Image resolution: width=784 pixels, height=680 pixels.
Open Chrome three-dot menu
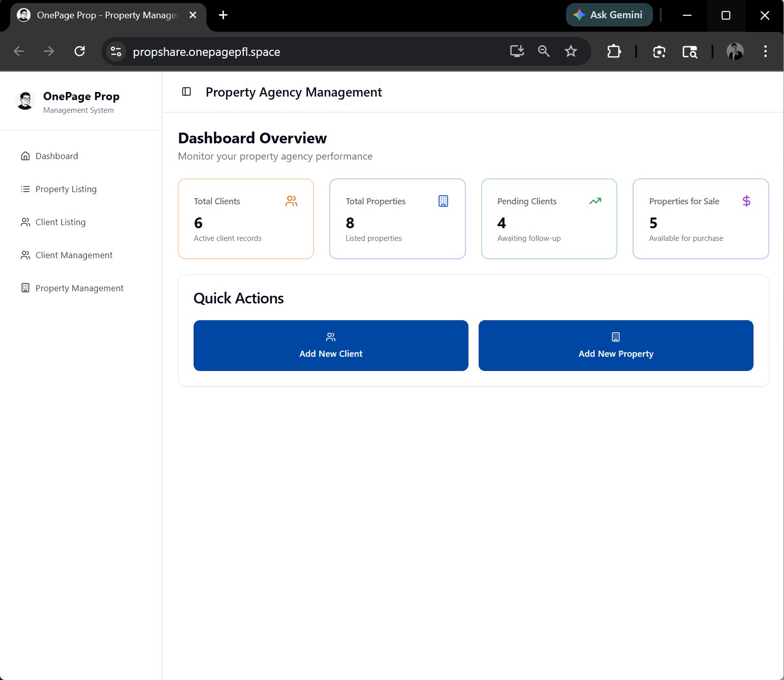765,51
